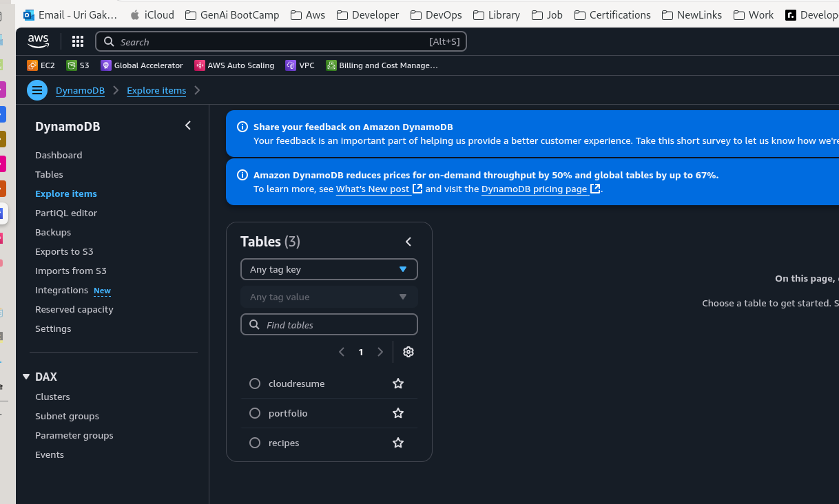
Task: Toggle the hamburger navigation menu button
Action: pyautogui.click(x=37, y=90)
